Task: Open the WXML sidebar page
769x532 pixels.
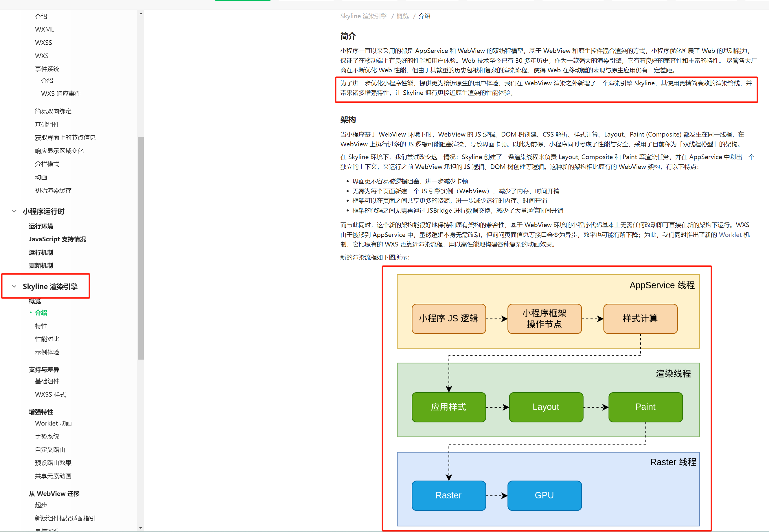Action: (44, 29)
